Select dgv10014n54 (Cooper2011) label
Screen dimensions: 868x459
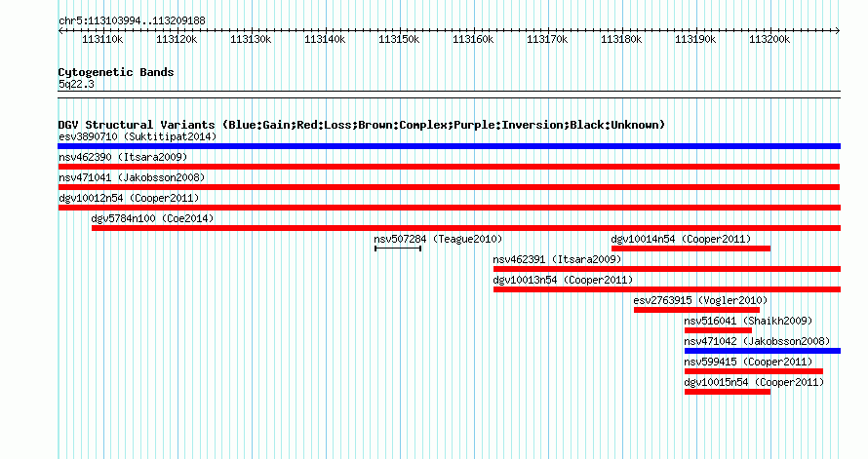pos(681,239)
